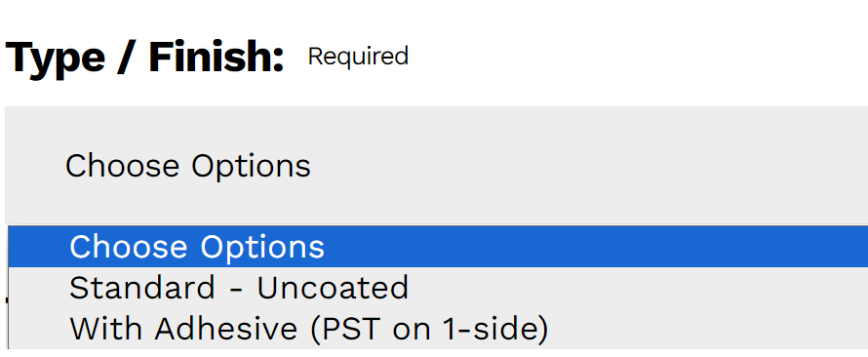Screen dimensions: 868x357
Task: Select the 'Standard - Uncoated' option
Action: (439, 288)
